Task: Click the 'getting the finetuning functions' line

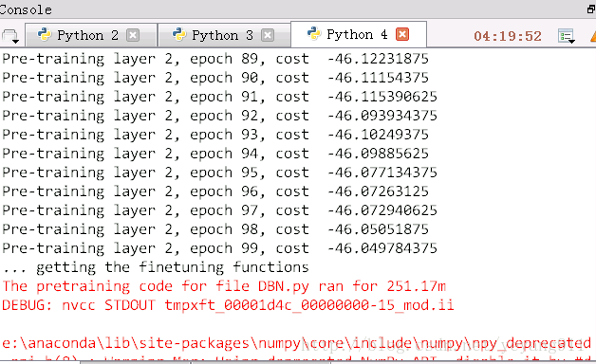Action: click(x=156, y=267)
